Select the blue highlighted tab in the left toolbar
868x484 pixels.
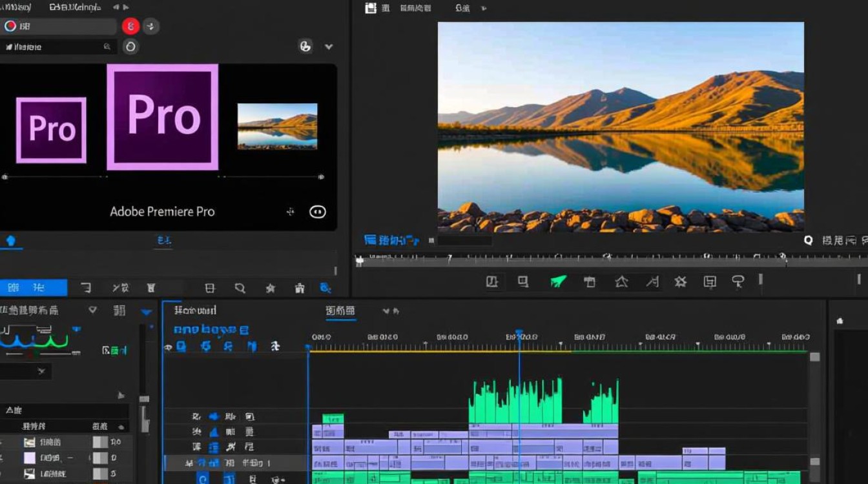pos(34,288)
